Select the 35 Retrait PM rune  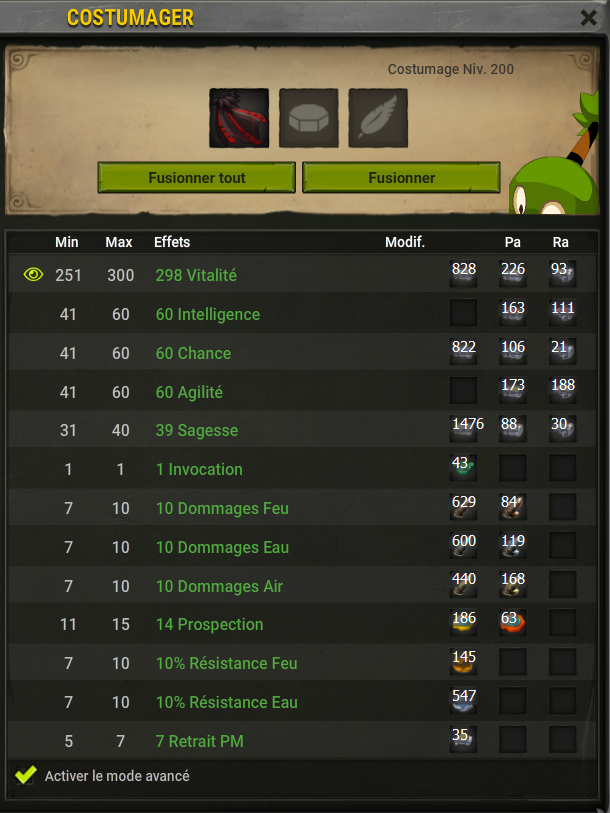click(x=463, y=739)
